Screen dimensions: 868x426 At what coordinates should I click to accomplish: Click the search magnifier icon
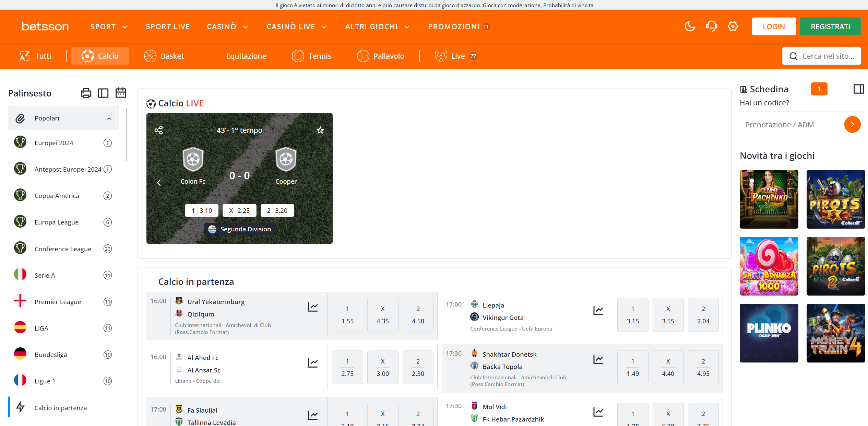793,56
